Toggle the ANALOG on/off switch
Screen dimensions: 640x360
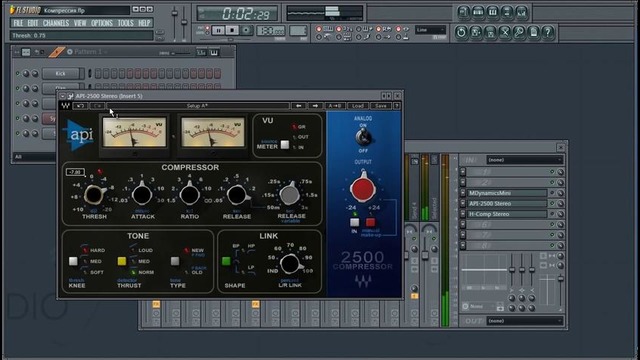click(363, 137)
